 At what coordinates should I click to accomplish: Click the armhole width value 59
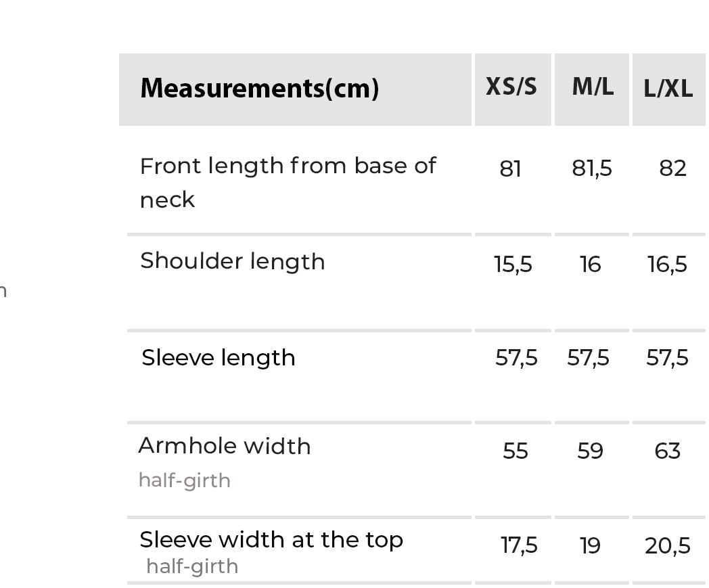(590, 451)
